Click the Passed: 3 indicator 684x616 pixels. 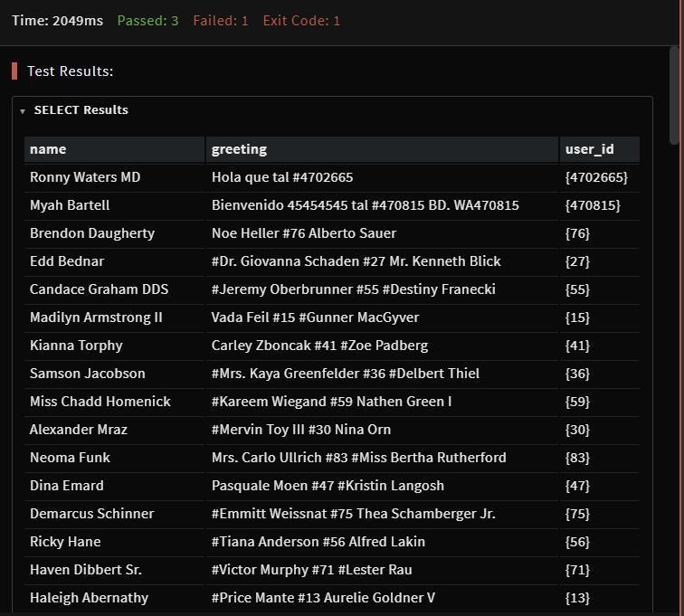click(x=147, y=21)
